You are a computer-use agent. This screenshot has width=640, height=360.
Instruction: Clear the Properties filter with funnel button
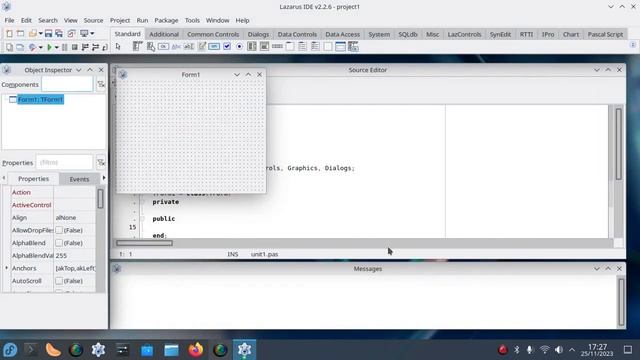(101, 162)
